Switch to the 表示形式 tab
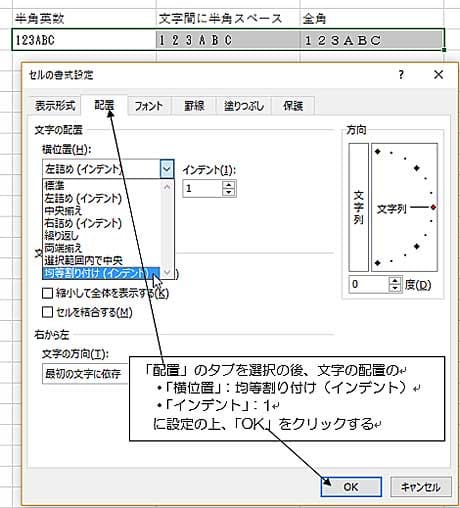This screenshot has height=508, width=460. click(x=55, y=106)
